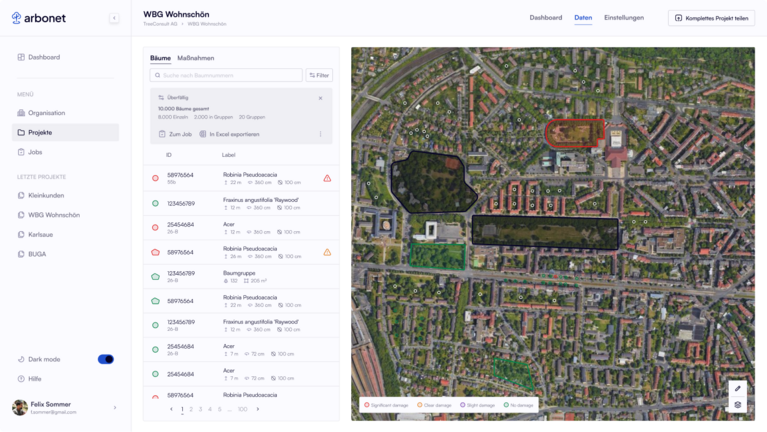Click Slight damage legend entry
Screen dimensions: 767x432
(477, 405)
